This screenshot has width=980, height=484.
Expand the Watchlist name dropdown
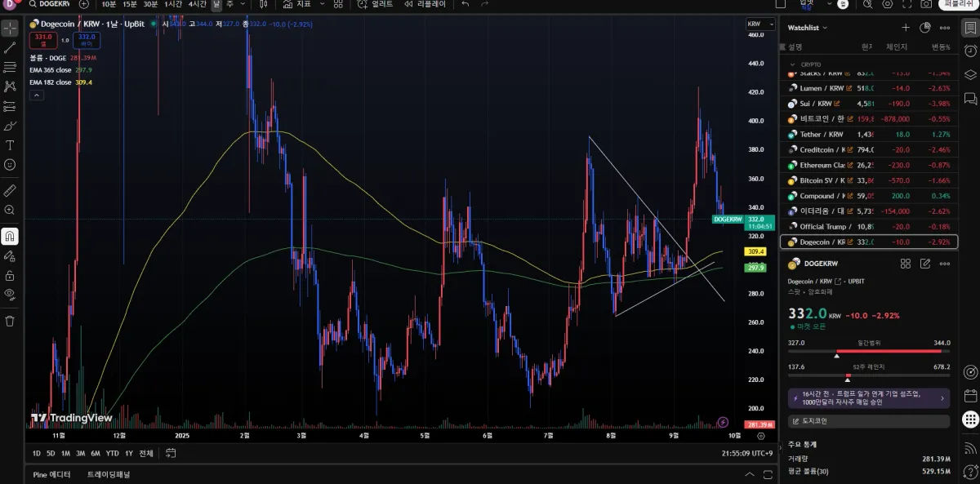click(808, 28)
